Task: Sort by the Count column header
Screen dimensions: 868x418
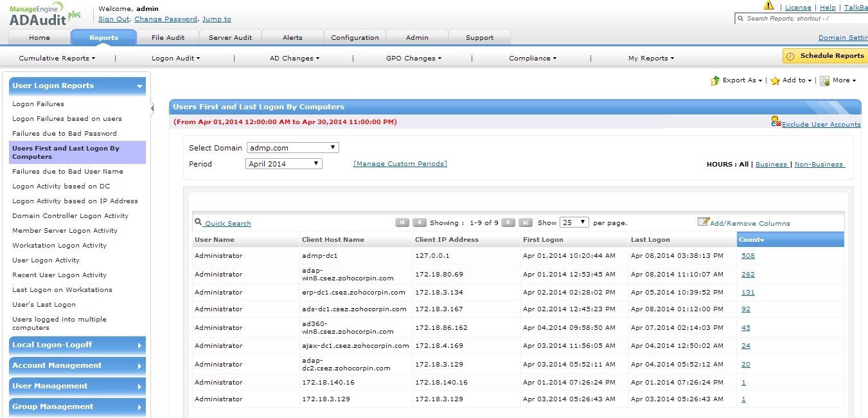Action: pyautogui.click(x=751, y=240)
